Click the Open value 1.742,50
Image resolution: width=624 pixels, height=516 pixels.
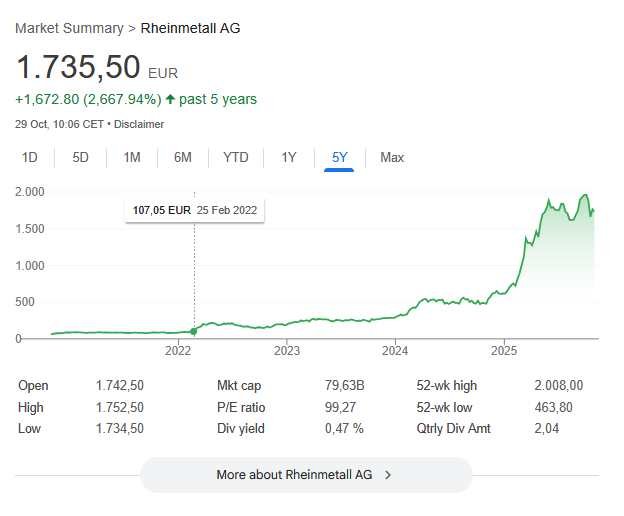pos(120,386)
